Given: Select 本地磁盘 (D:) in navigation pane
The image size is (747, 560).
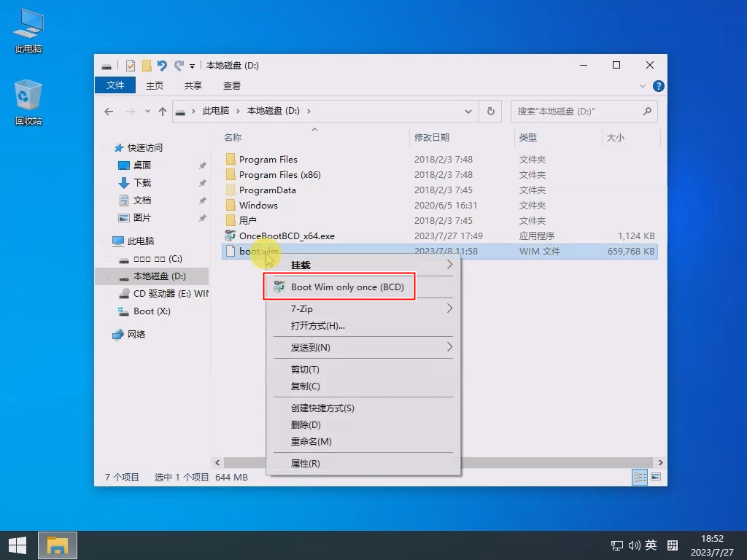Looking at the screenshot, I should click(152, 276).
